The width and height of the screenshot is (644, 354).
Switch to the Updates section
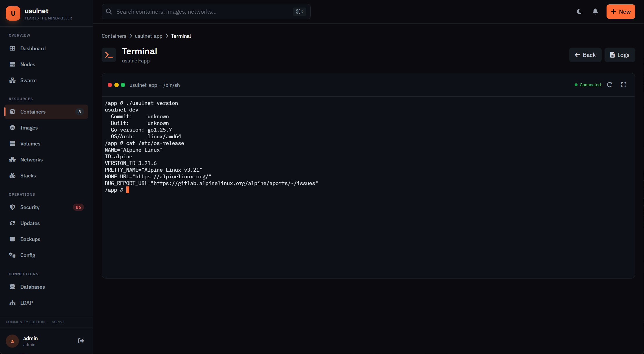click(x=30, y=223)
